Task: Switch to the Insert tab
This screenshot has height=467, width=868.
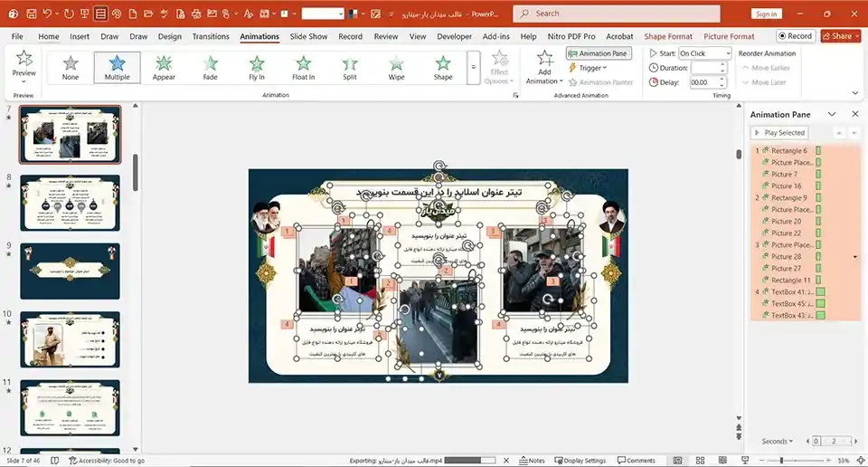Action: pos(80,36)
